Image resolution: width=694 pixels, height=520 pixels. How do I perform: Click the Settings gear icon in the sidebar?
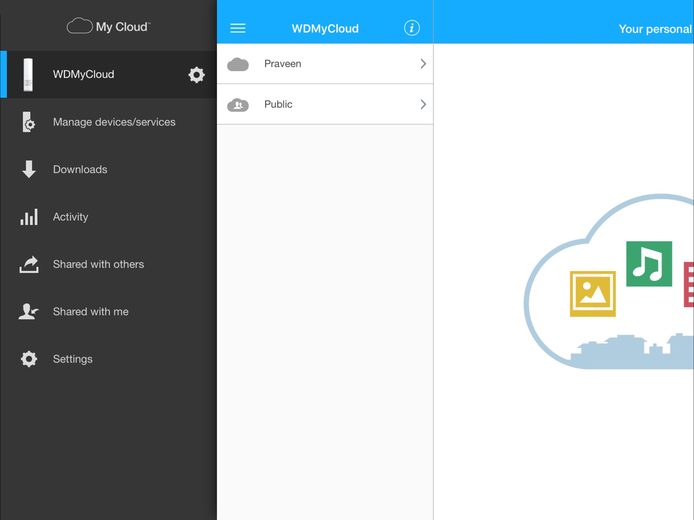tap(29, 359)
